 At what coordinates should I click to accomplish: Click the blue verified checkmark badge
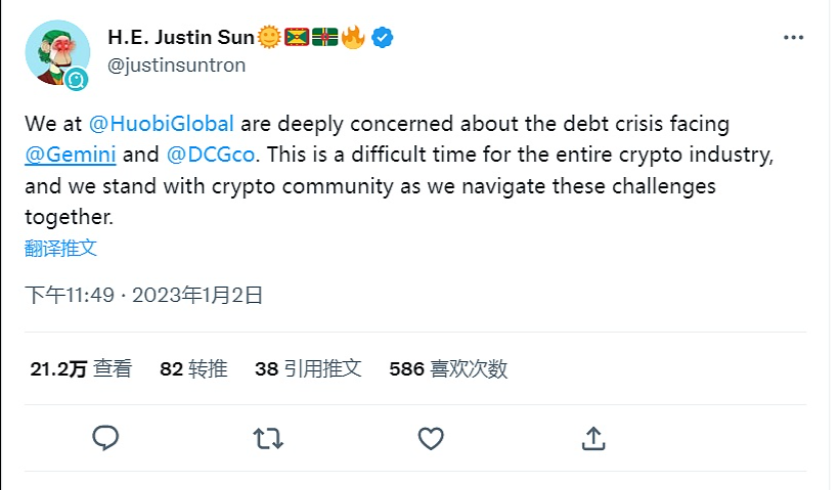[382, 39]
